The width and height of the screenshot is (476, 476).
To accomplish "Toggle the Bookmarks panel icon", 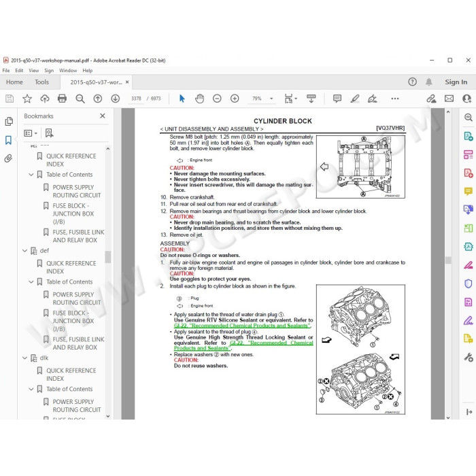I will point(8,140).
